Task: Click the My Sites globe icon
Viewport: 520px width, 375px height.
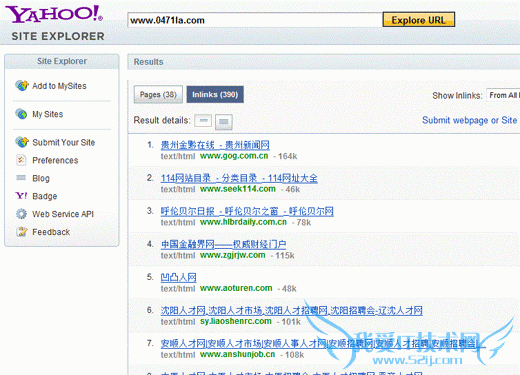Action: pyautogui.click(x=21, y=114)
